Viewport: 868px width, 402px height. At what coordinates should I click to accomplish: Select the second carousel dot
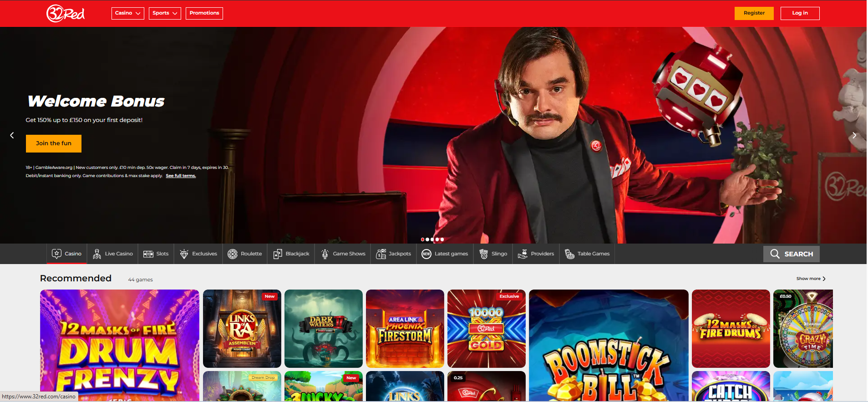coord(427,239)
